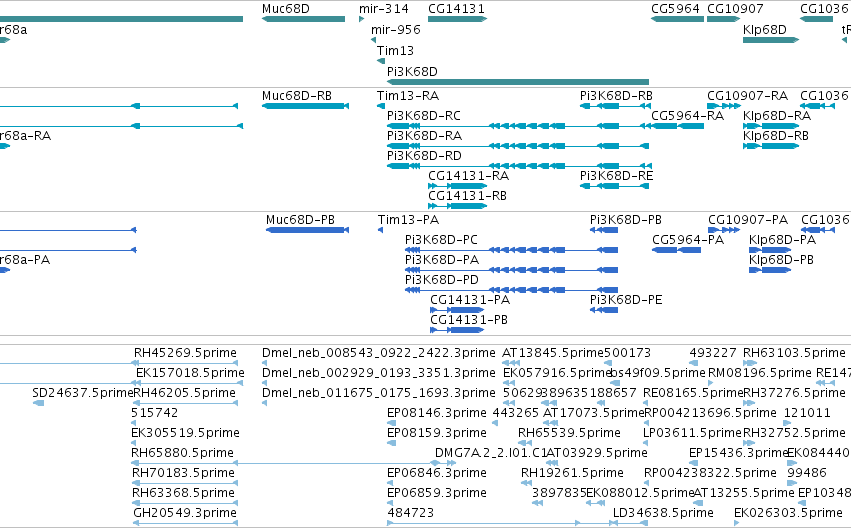Click the 'EK026303.5prime' EST label
Viewport: 851px width, 528px height.
coord(788,513)
